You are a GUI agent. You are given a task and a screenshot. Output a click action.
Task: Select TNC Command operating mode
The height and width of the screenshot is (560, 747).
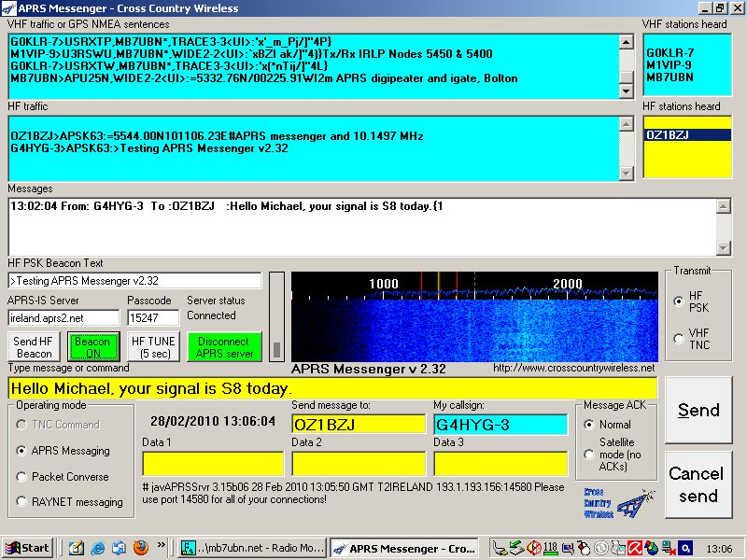click(21, 425)
